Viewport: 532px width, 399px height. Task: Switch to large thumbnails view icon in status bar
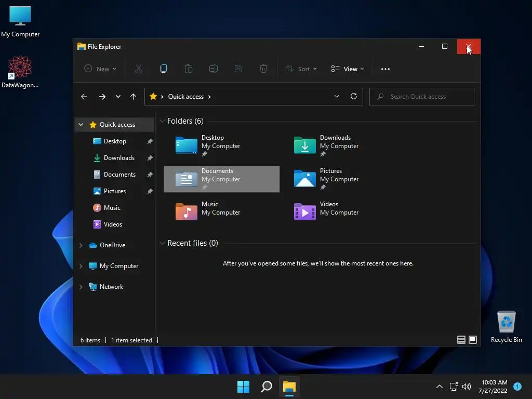click(x=473, y=340)
